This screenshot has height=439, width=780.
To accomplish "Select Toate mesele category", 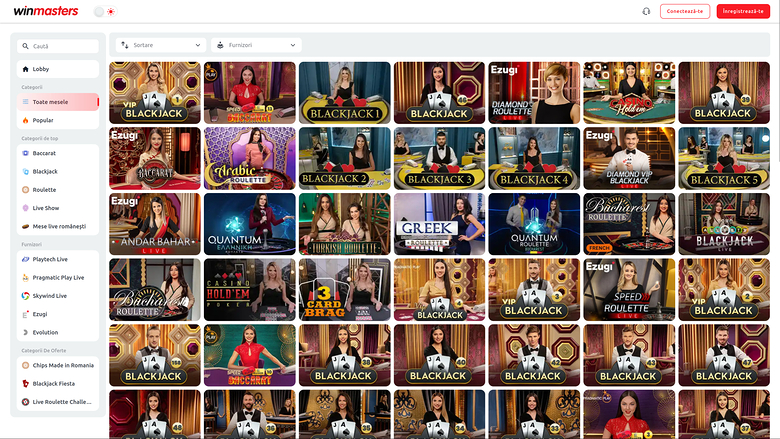I will pyautogui.click(x=58, y=102).
